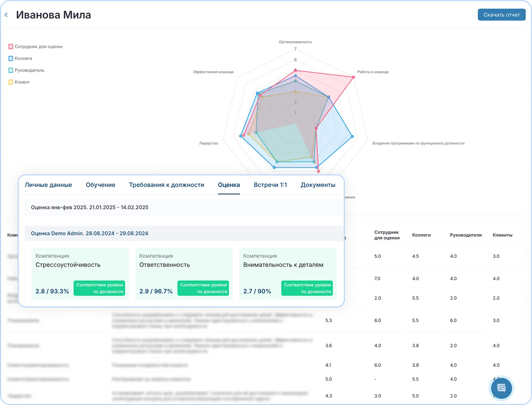Select the Внимательность к деталям card

tap(288, 273)
